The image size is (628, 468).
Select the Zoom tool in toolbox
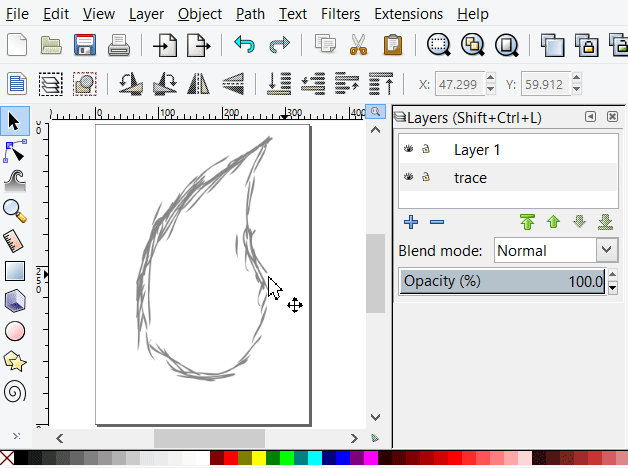point(14,210)
